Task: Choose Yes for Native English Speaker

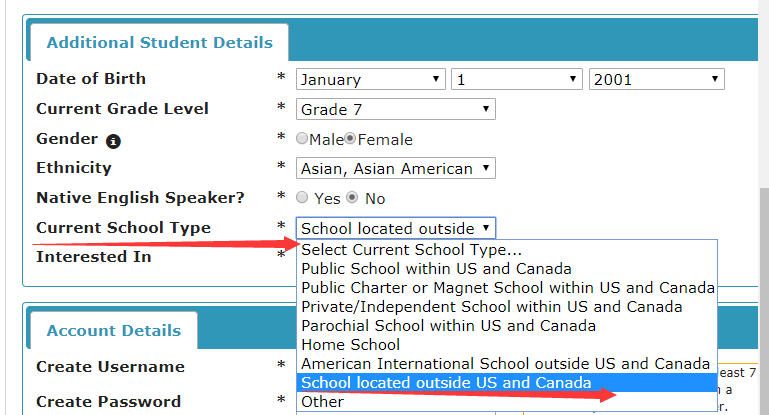Action: pos(302,198)
